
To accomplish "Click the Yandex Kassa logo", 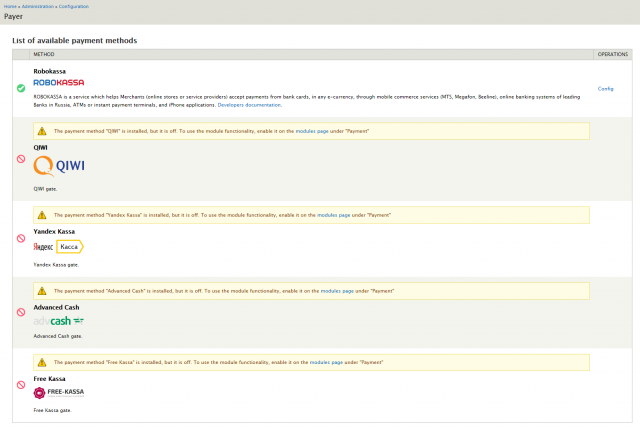I will click(58, 246).
